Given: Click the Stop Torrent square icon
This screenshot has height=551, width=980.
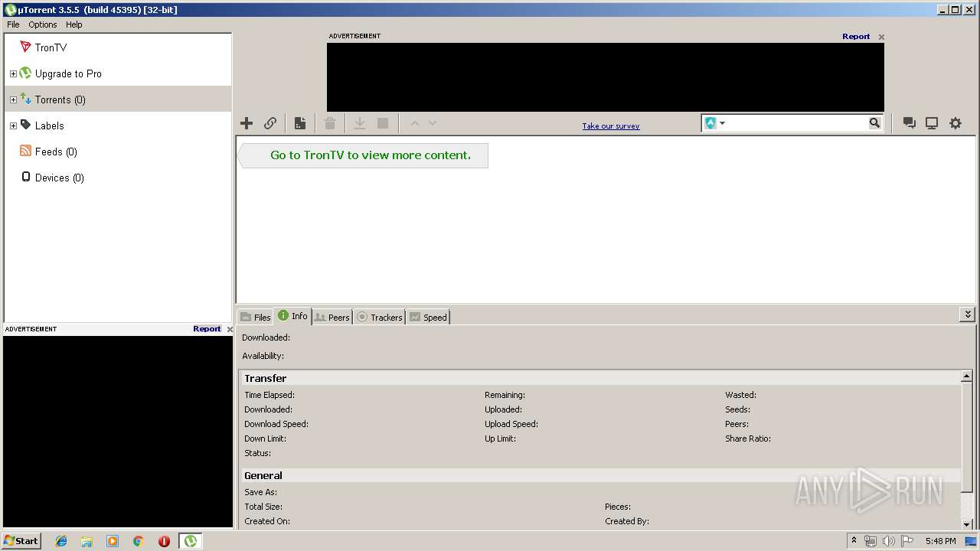Looking at the screenshot, I should coord(383,123).
